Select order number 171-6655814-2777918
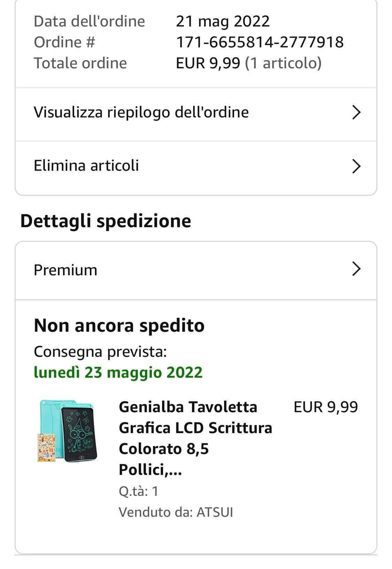 click(x=260, y=42)
